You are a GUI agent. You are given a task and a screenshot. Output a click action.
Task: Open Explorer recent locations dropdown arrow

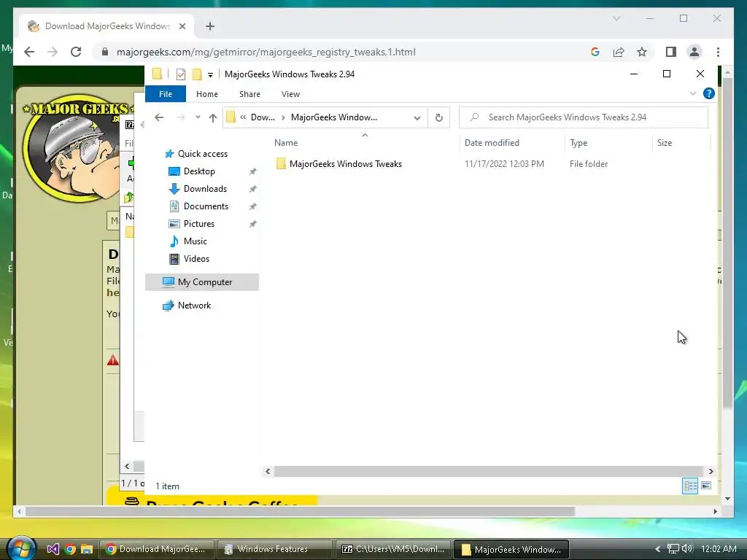pos(198,117)
